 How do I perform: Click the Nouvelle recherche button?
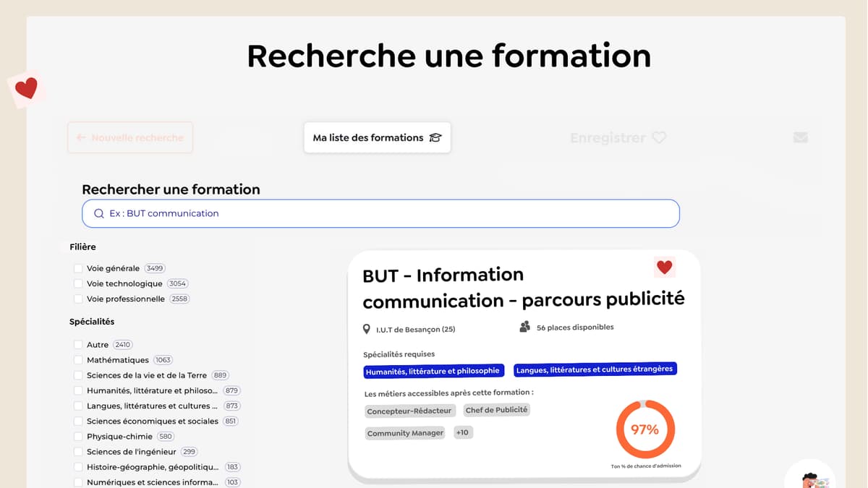(130, 137)
